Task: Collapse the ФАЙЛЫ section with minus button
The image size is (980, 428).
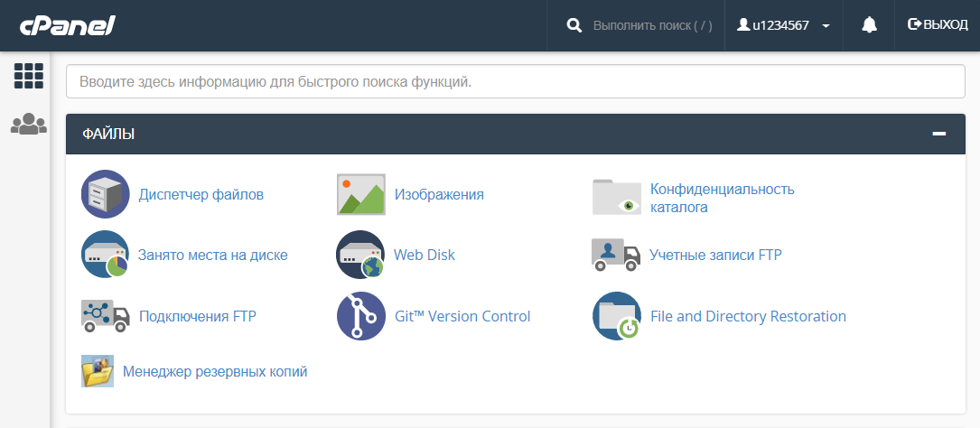Action: click(x=939, y=134)
